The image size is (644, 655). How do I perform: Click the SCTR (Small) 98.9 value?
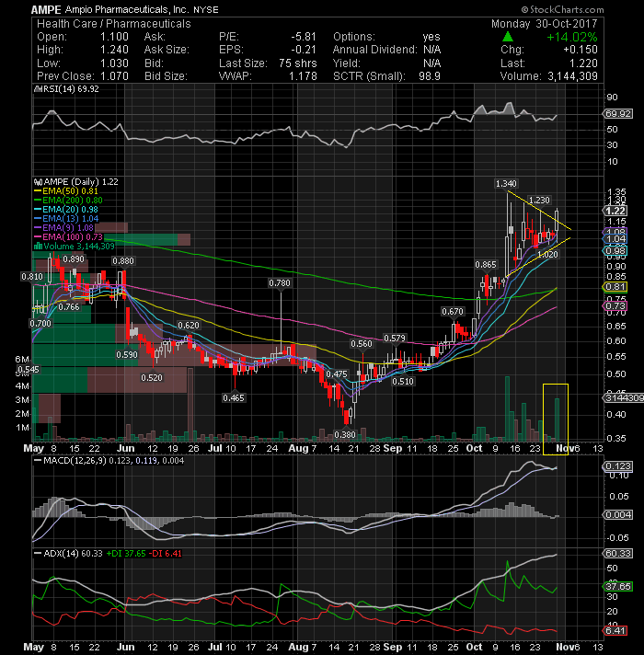pyautogui.click(x=430, y=76)
